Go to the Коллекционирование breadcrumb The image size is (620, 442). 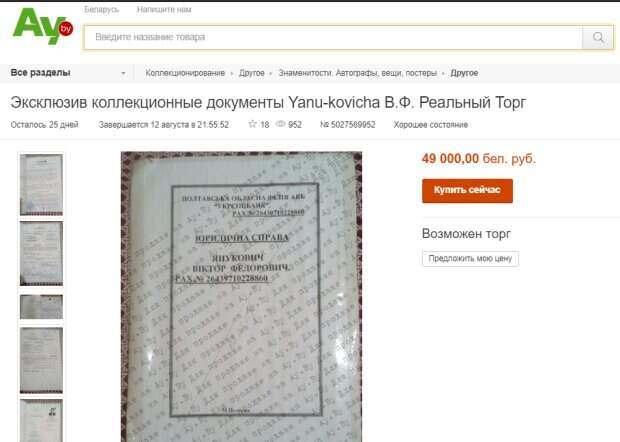coord(185,73)
